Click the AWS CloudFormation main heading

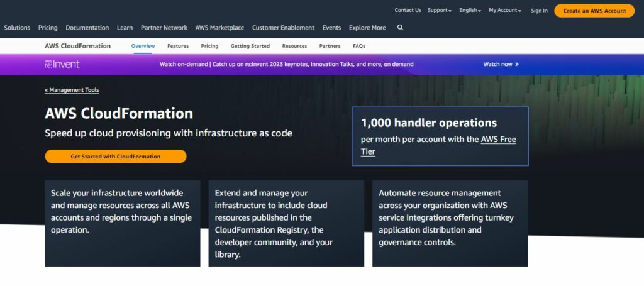[x=119, y=113]
